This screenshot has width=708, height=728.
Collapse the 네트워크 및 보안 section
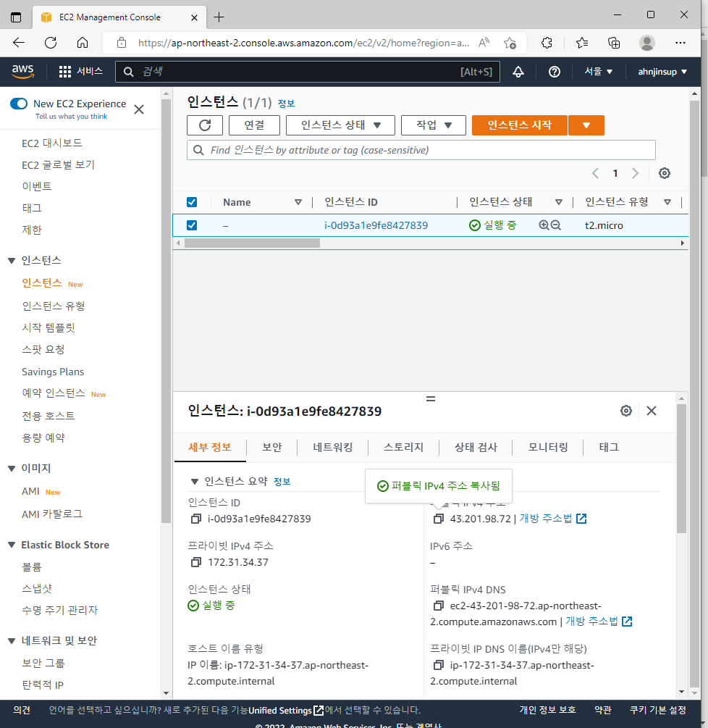[12, 641]
